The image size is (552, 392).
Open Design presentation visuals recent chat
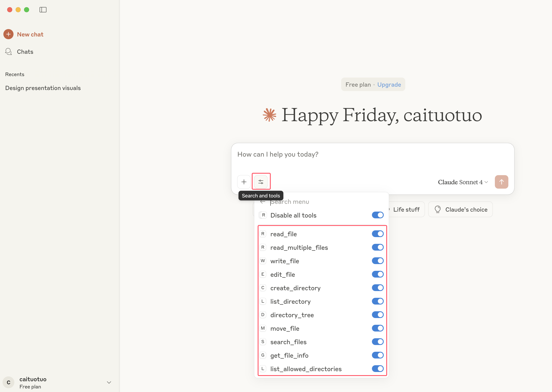[43, 88]
